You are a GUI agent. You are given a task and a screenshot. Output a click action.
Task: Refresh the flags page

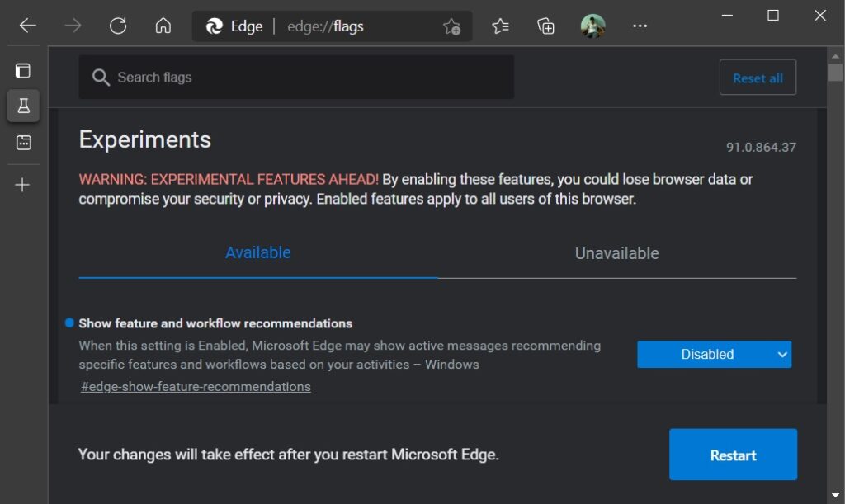(118, 26)
